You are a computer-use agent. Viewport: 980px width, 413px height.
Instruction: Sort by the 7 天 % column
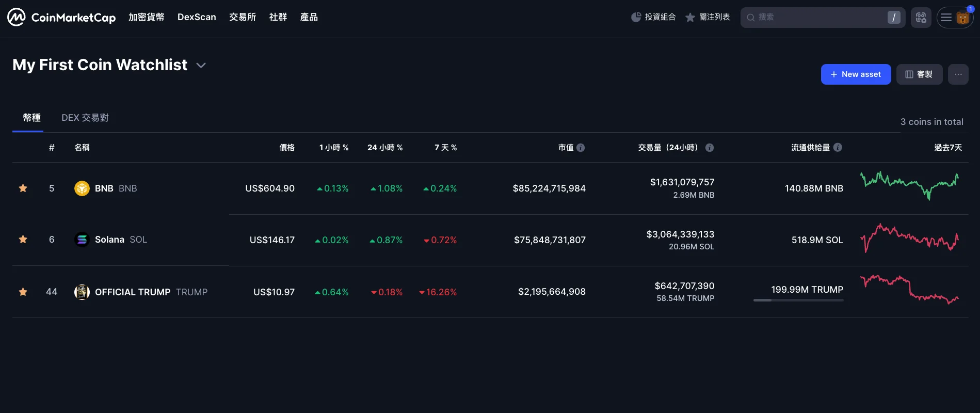(x=445, y=148)
